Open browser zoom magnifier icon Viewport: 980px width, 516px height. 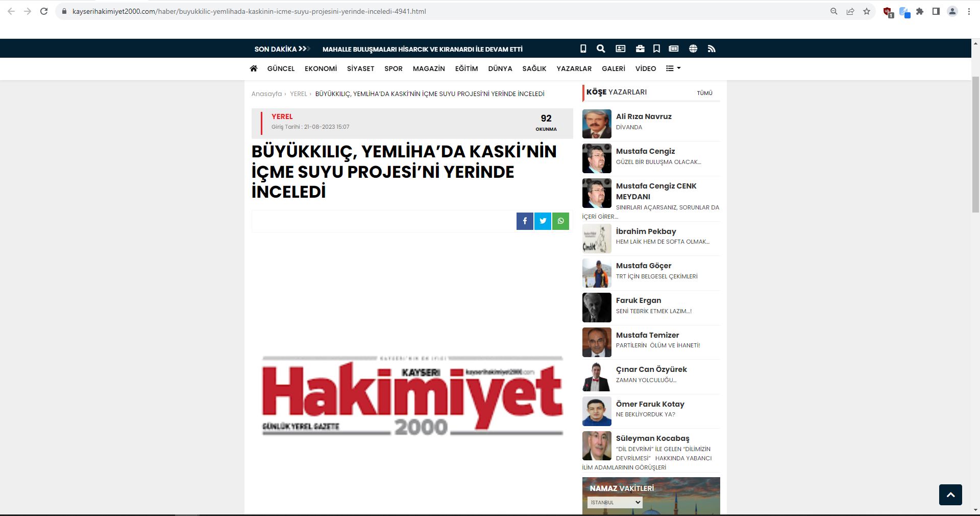834,11
